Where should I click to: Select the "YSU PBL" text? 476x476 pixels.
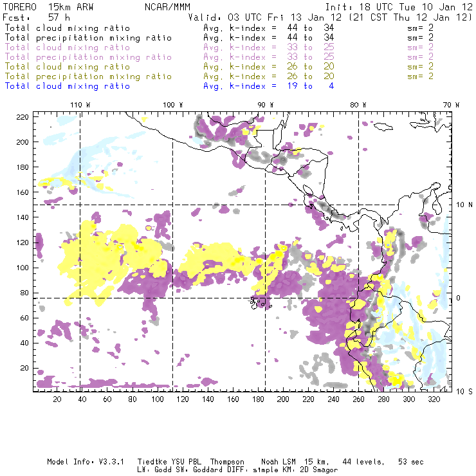click(x=187, y=462)
